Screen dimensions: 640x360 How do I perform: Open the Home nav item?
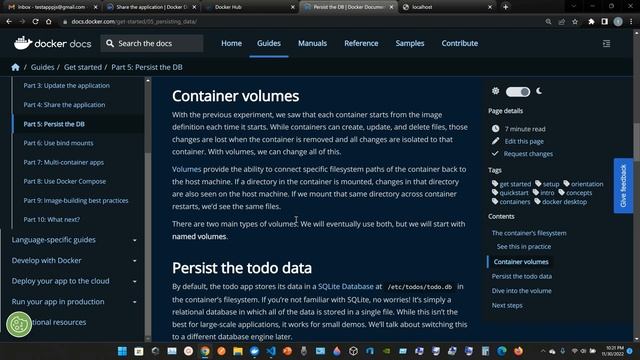231,43
